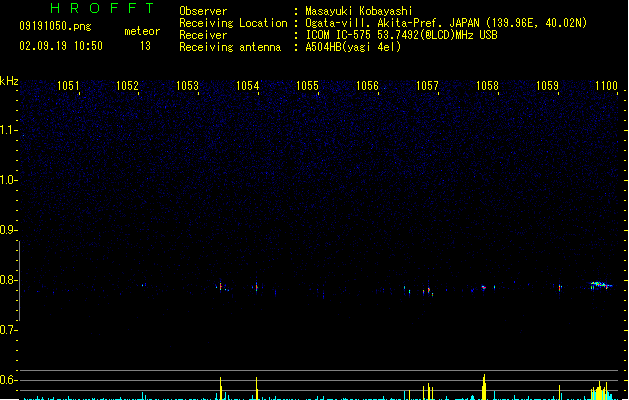The height and width of the screenshot is (400, 629).
Task: Click the 0.8 kHz frequency label
Action: click(x=8, y=280)
